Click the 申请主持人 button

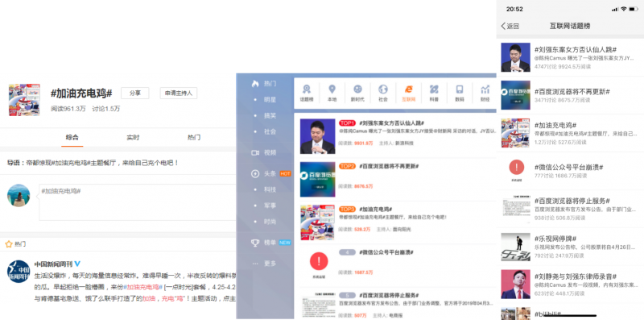point(178,93)
